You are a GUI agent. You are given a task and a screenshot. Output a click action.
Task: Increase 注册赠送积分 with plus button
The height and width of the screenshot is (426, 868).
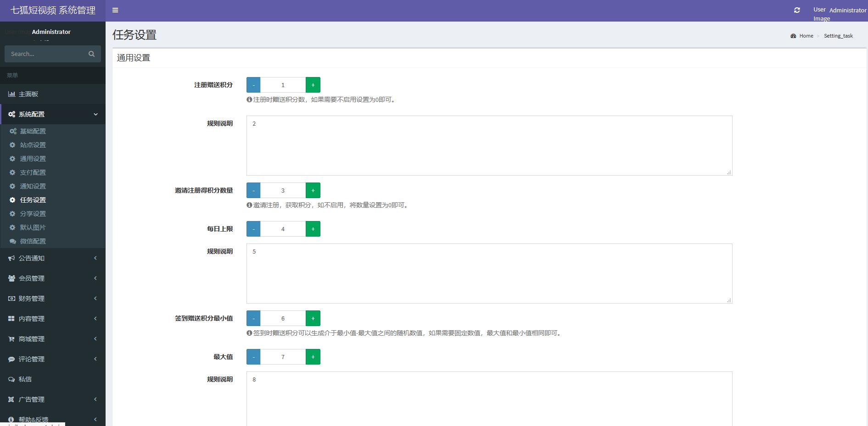point(313,85)
